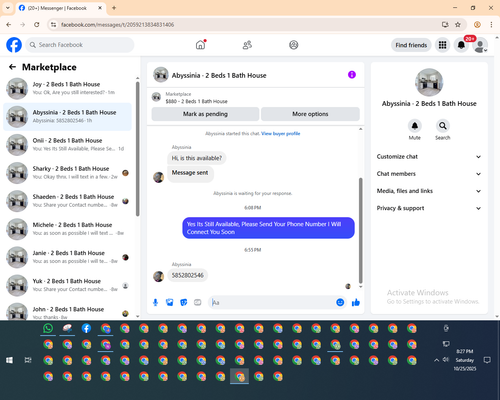500x400 pixels.
Task: Click Find friends button
Action: [x=411, y=45]
